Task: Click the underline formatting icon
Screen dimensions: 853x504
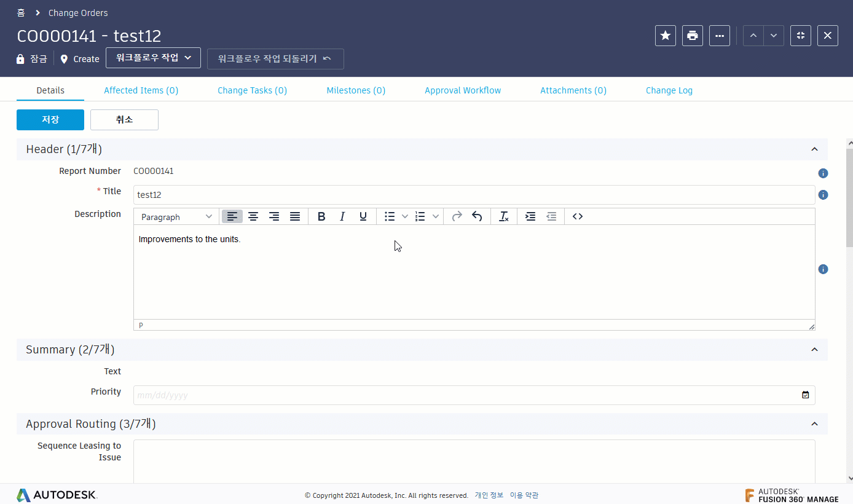Action: point(363,216)
